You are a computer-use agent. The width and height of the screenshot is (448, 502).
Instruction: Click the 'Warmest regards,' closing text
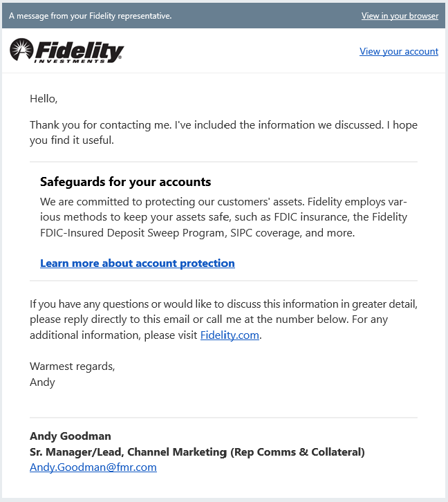pos(72,366)
